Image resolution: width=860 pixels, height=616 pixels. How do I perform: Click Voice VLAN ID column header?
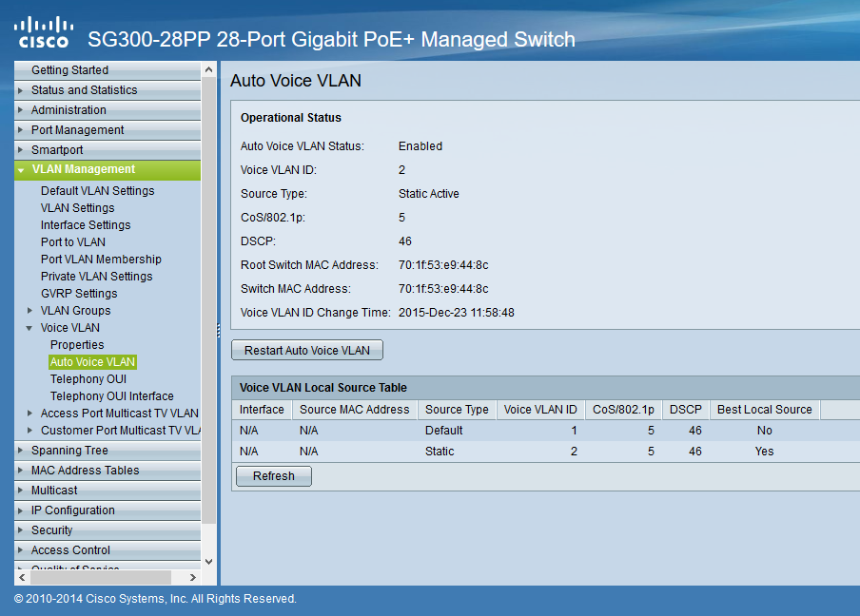(x=540, y=410)
